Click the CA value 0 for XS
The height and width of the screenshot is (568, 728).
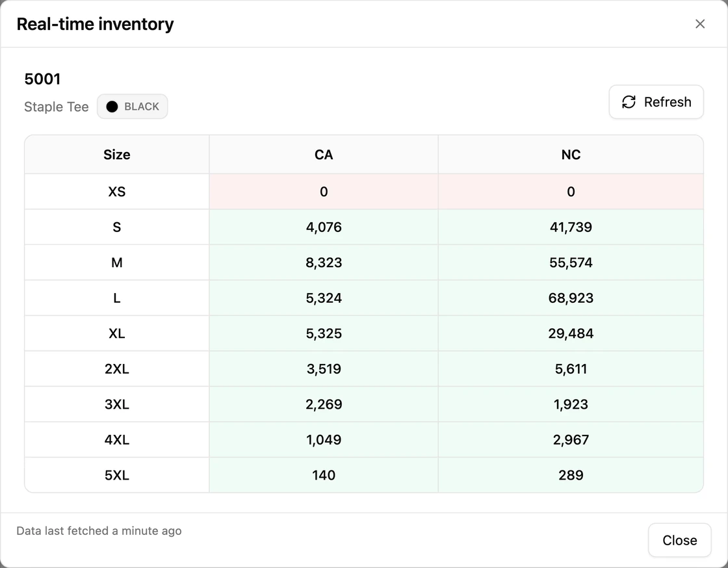[x=324, y=192]
